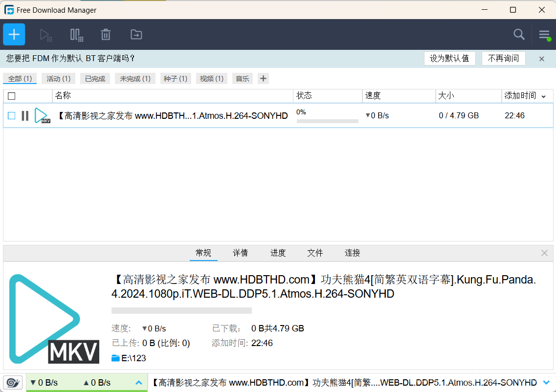This screenshot has width=556, height=392.
Task: Add a new tag filter with the plus button
Action: pyautogui.click(x=263, y=79)
